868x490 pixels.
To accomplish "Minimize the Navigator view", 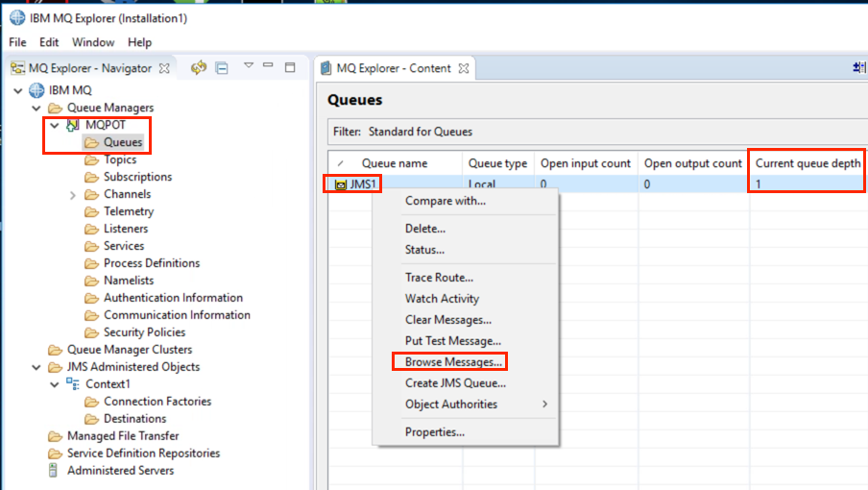I will 268,65.
